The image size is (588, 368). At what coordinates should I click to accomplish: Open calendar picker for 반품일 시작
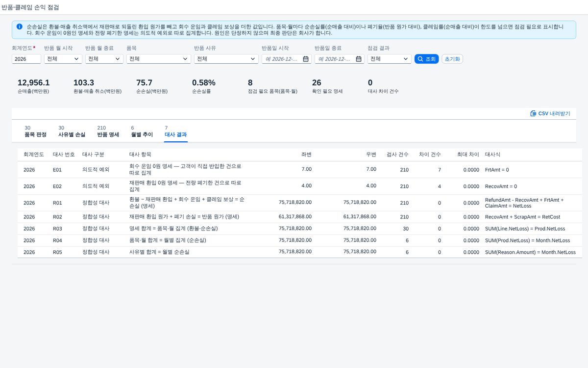[306, 59]
